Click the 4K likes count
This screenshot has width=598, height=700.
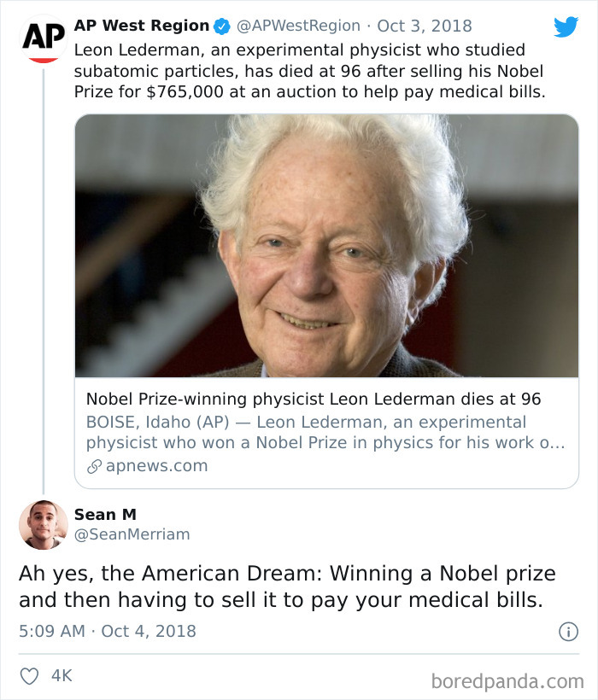(x=62, y=675)
